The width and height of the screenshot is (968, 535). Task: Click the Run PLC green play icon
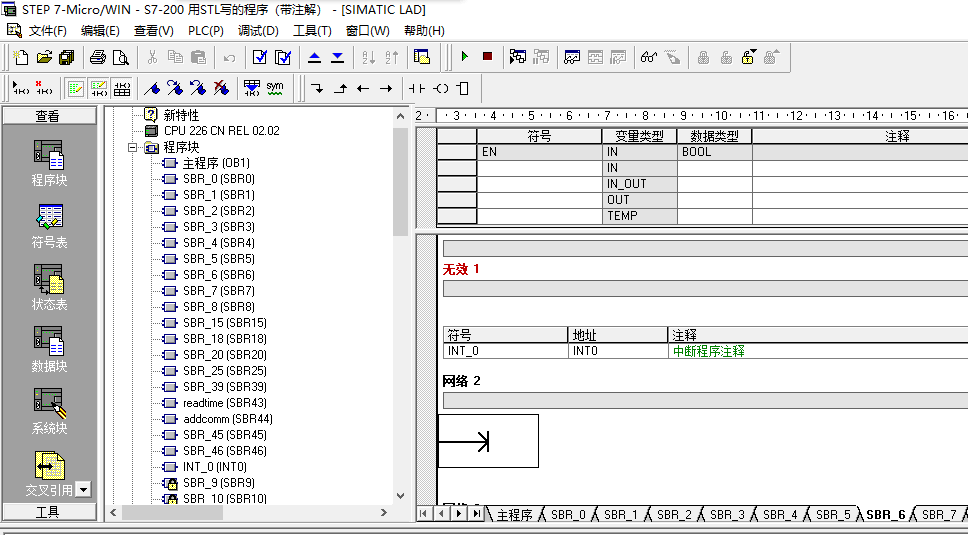pyautogui.click(x=464, y=57)
